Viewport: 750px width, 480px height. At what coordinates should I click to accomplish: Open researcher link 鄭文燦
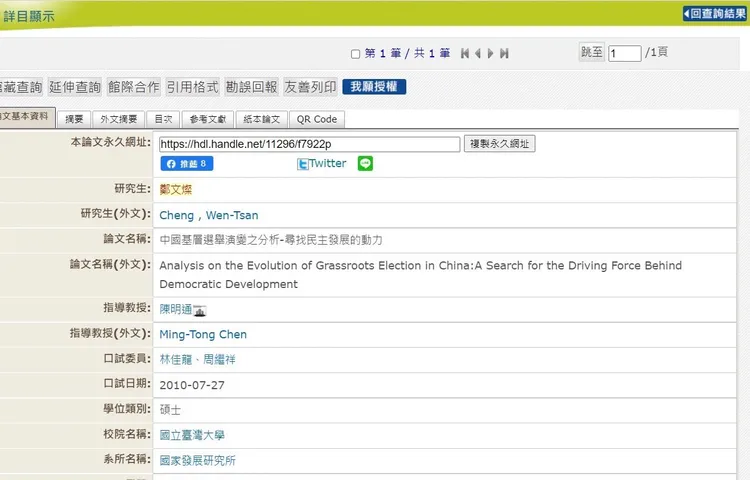click(x=176, y=190)
